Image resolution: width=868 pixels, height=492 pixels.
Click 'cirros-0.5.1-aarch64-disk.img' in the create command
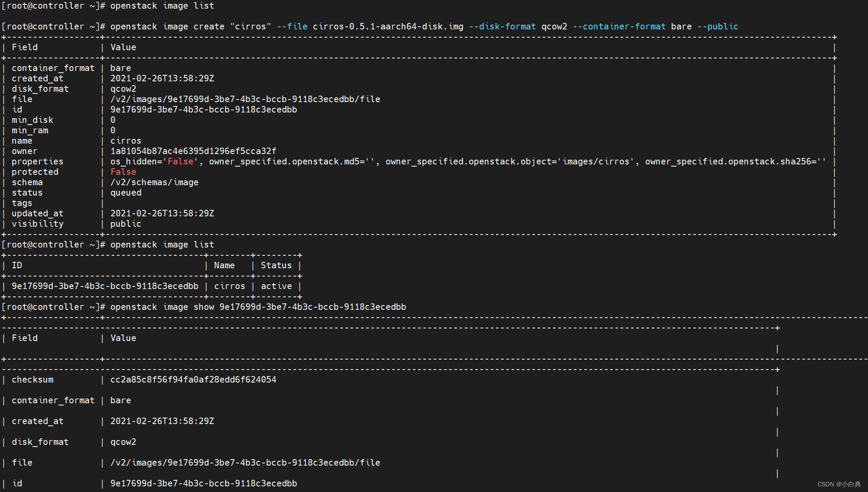pyautogui.click(x=388, y=27)
